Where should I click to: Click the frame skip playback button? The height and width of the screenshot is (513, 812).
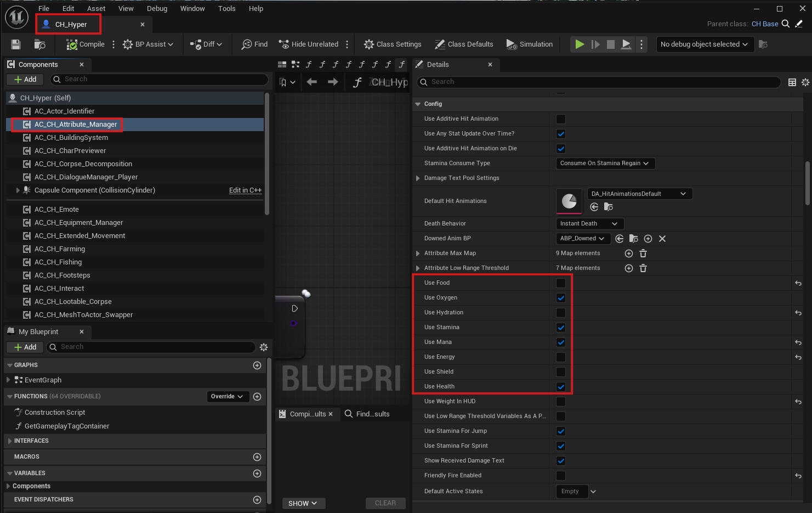click(x=595, y=44)
